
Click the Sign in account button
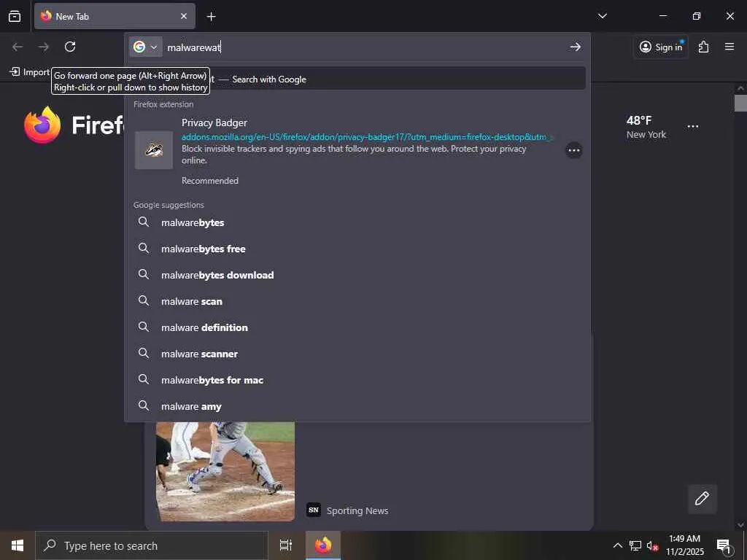(x=661, y=47)
